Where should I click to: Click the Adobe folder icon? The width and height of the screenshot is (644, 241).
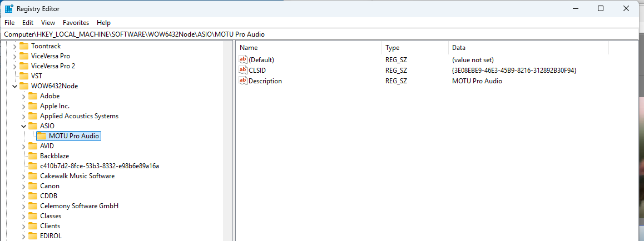tap(33, 96)
